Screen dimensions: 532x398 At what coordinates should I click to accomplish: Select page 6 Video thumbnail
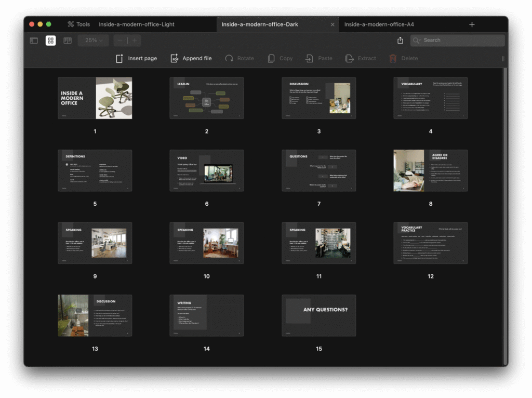[207, 171]
